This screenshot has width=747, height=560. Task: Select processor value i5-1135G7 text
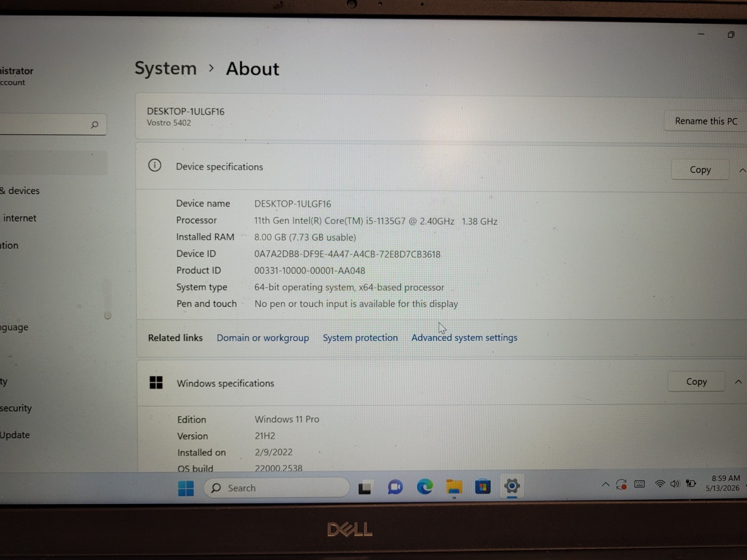[x=376, y=221]
